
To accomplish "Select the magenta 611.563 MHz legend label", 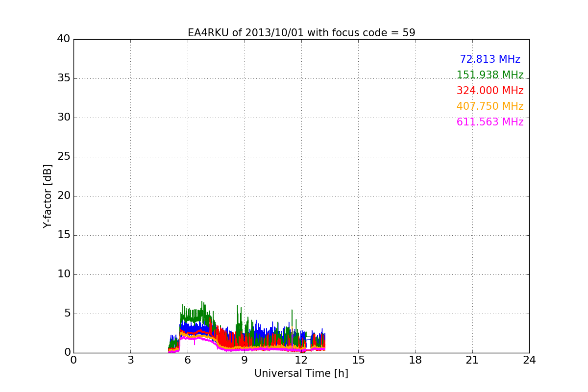I will [490, 122].
